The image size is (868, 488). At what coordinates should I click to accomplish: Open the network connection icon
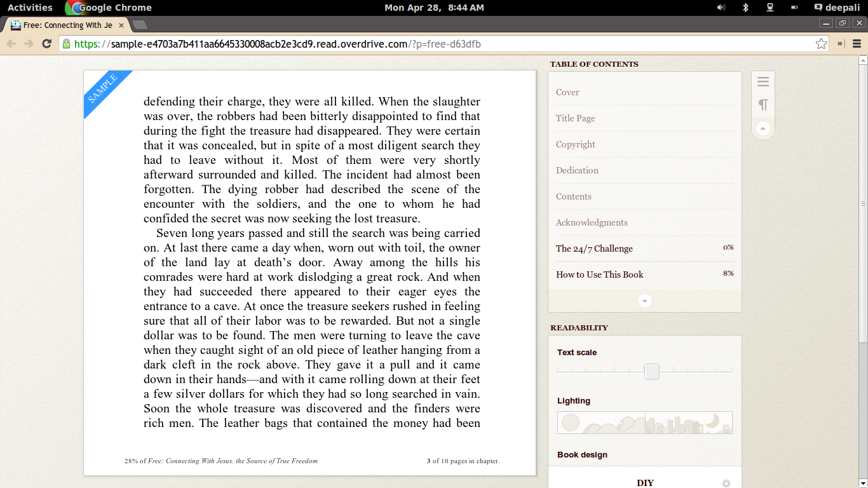(x=770, y=8)
